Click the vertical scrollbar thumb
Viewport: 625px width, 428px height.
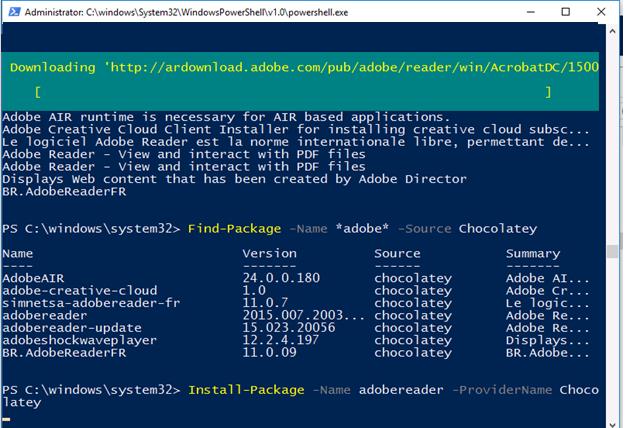[x=612, y=251]
